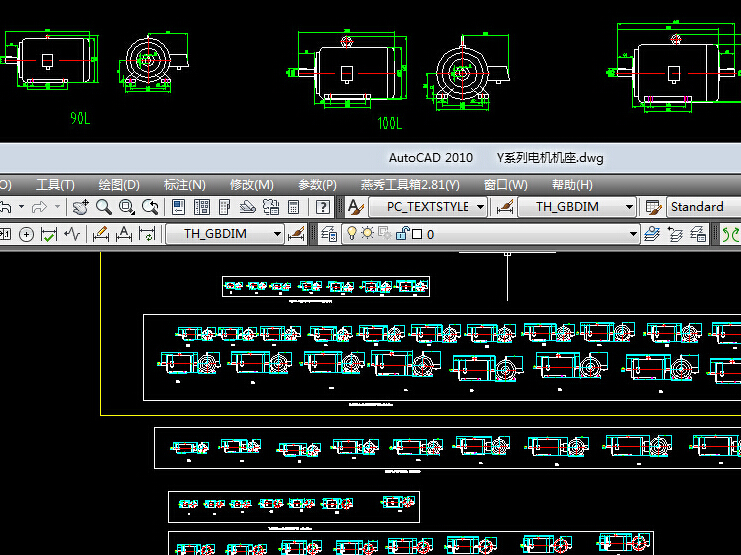Open the 修改(M) Modify menu
The height and width of the screenshot is (555, 741).
[251, 185]
